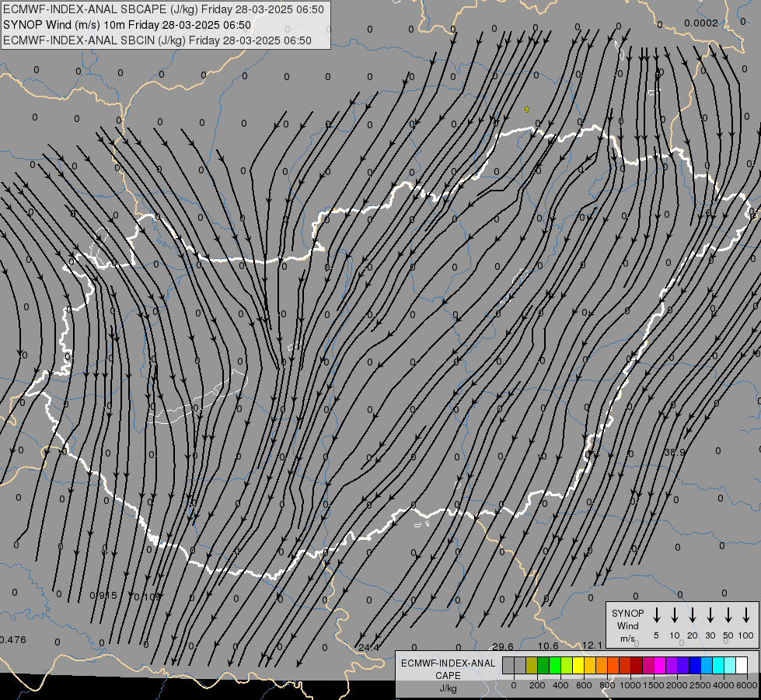Click the 50 m/s wind arrow in legend

pyautogui.click(x=728, y=615)
